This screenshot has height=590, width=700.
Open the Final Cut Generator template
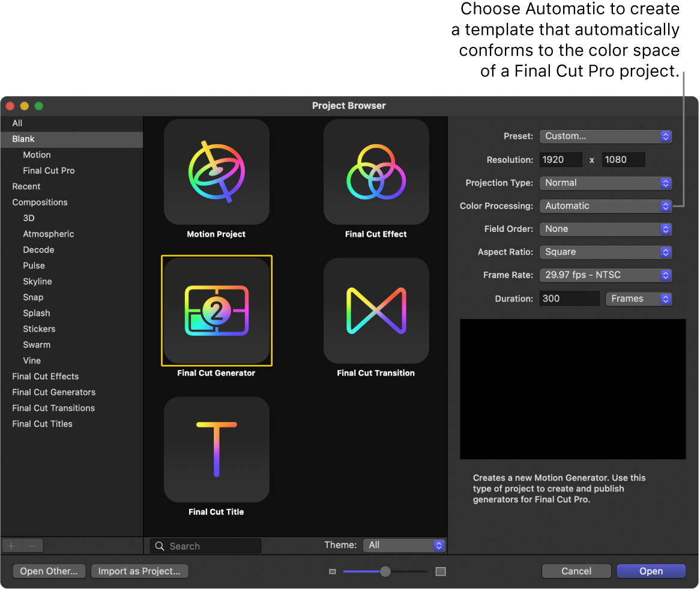[x=216, y=311]
